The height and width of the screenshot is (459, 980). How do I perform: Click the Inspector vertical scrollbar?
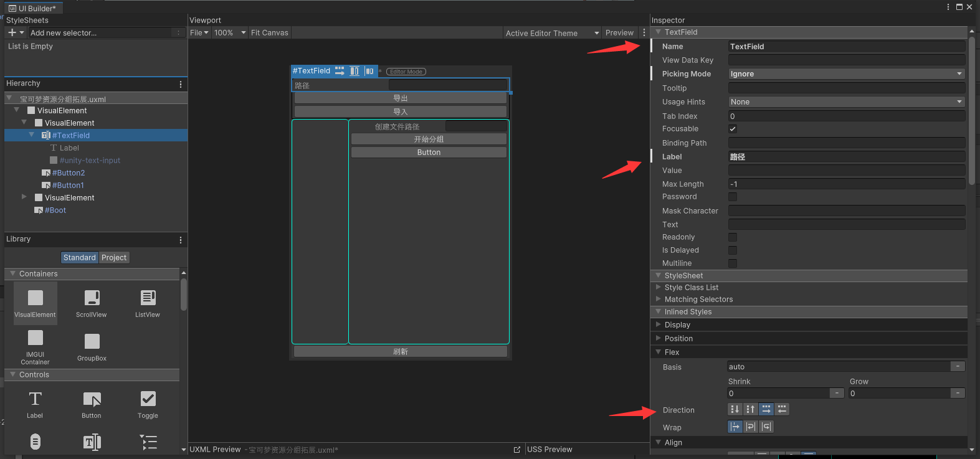point(972,112)
